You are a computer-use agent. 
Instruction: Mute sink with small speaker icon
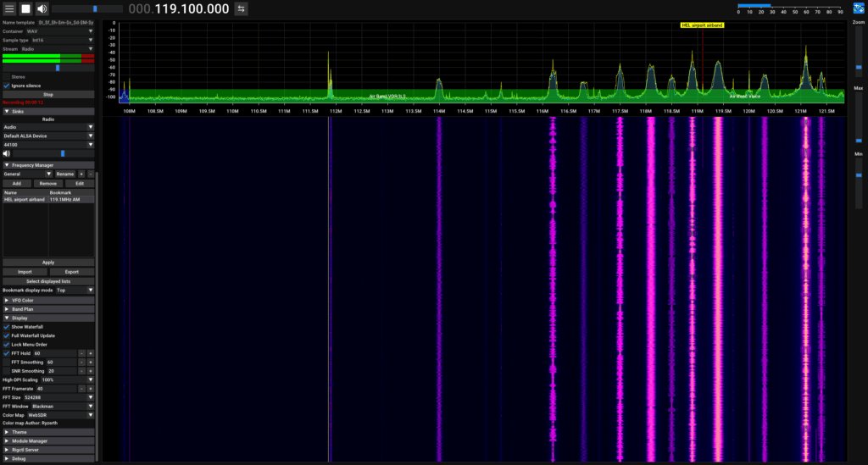point(7,153)
